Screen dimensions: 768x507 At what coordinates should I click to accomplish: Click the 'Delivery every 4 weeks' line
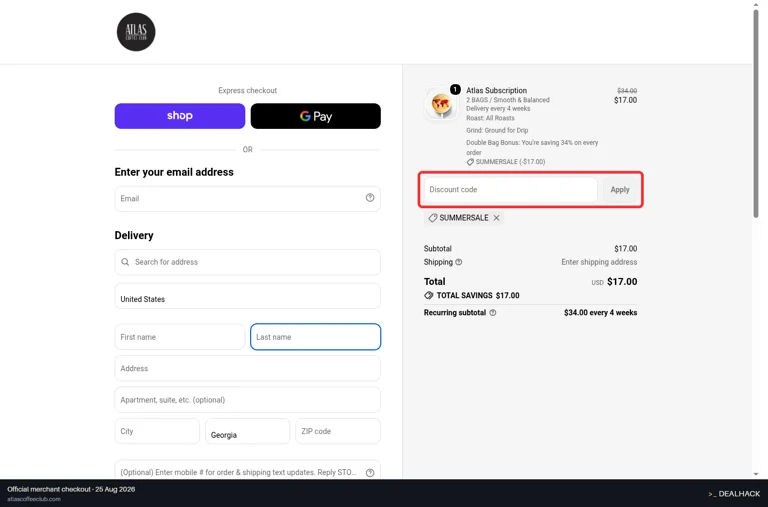(498, 109)
